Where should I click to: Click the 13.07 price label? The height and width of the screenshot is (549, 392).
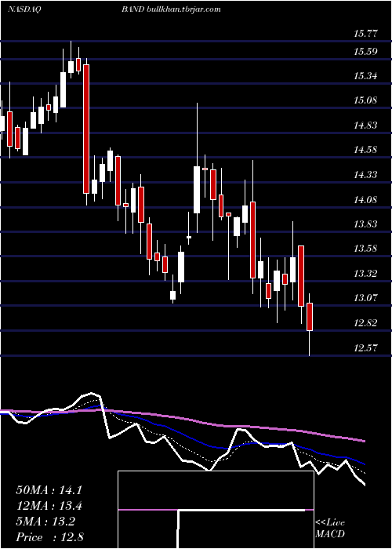tap(366, 298)
